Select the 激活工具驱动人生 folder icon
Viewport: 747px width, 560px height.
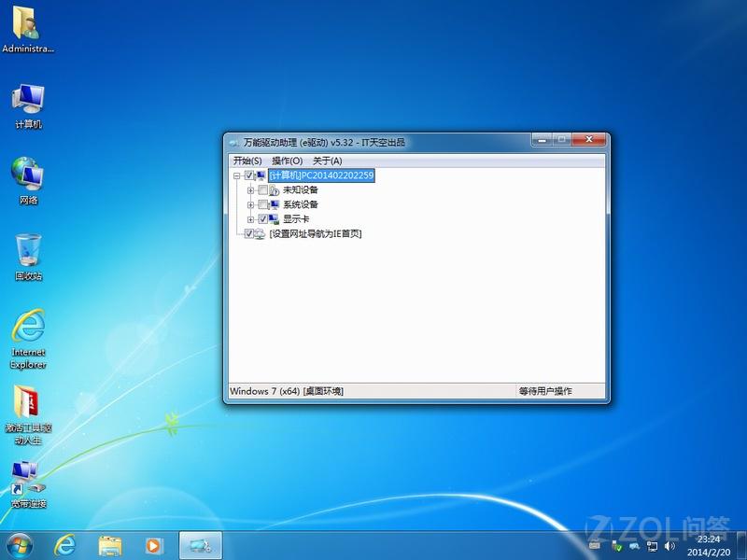pos(28,415)
